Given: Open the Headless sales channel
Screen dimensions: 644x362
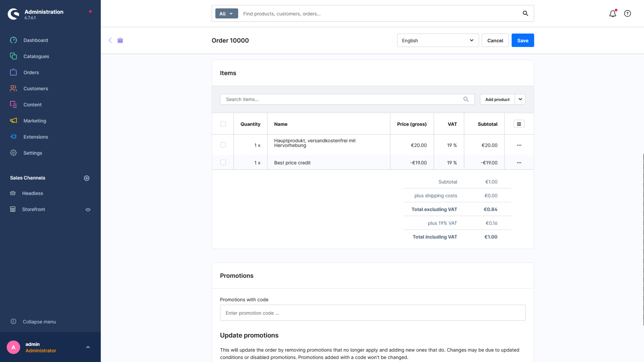Looking at the screenshot, I should coord(33,193).
